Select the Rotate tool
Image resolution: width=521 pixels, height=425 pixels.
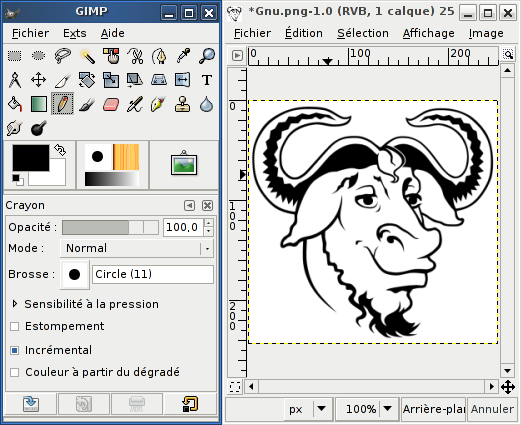(87, 80)
